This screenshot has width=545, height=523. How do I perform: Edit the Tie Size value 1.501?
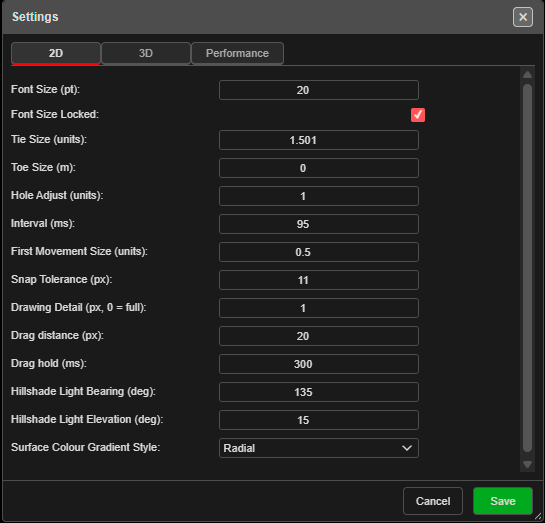click(319, 140)
